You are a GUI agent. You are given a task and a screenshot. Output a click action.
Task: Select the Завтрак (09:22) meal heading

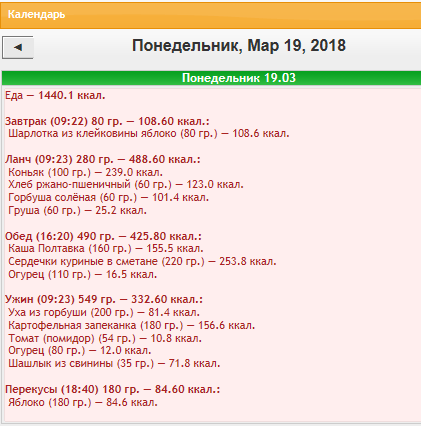(x=107, y=121)
